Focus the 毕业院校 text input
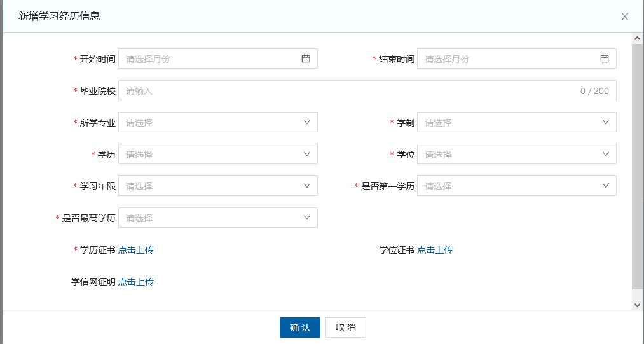 coord(350,90)
